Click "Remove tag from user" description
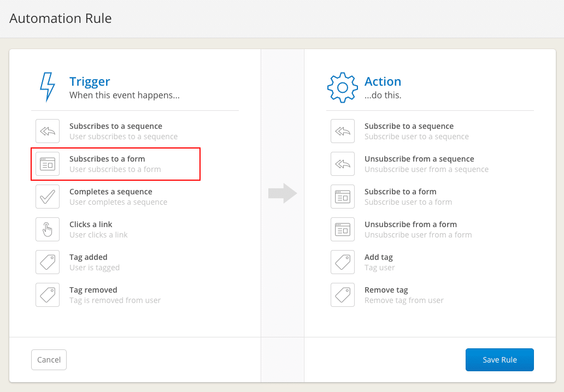The height and width of the screenshot is (392, 564). 404,300
